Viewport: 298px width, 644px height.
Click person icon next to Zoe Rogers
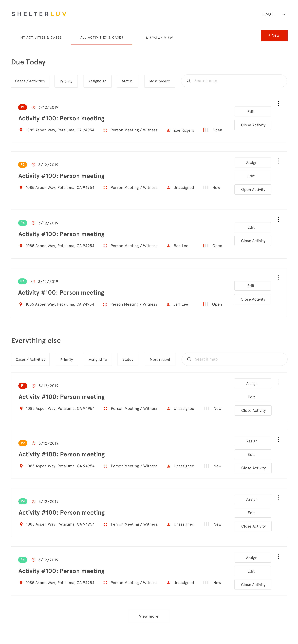[x=168, y=130]
